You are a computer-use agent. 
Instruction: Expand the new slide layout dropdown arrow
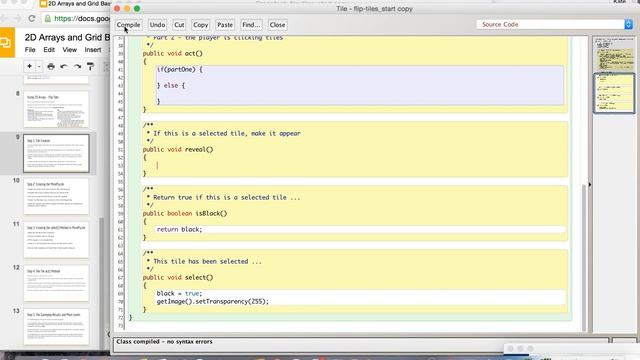click(x=39, y=66)
